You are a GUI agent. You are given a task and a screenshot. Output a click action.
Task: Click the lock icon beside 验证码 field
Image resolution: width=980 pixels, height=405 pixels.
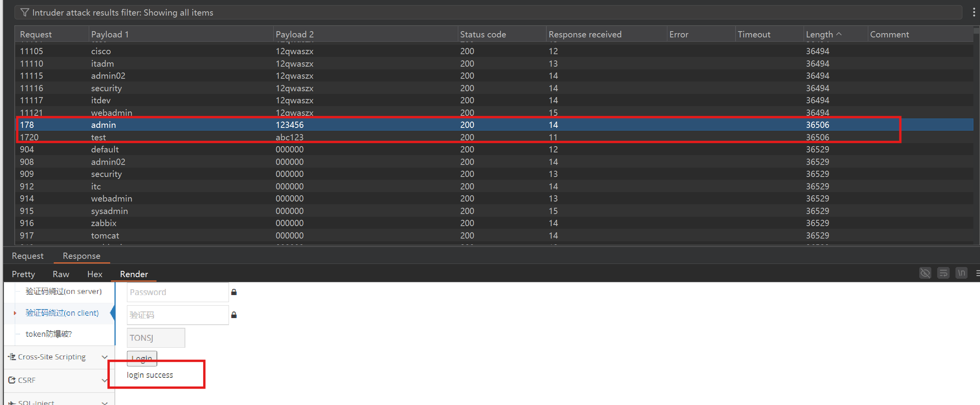click(234, 315)
